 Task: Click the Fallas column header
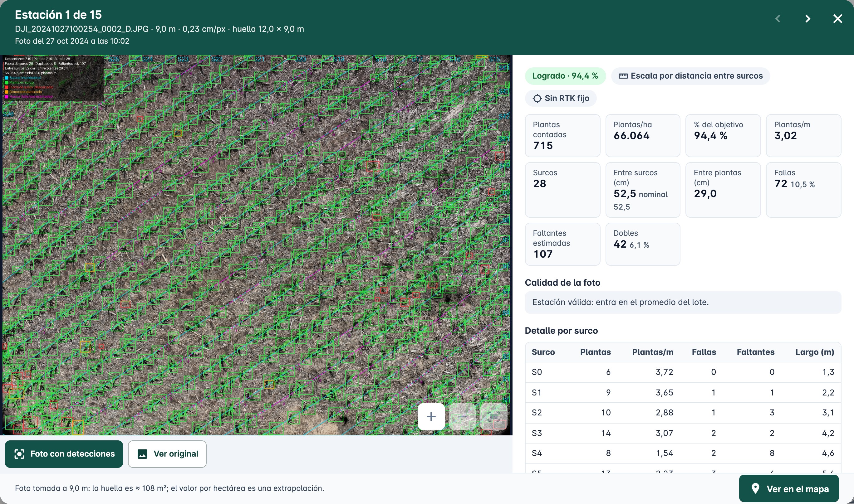[704, 352]
